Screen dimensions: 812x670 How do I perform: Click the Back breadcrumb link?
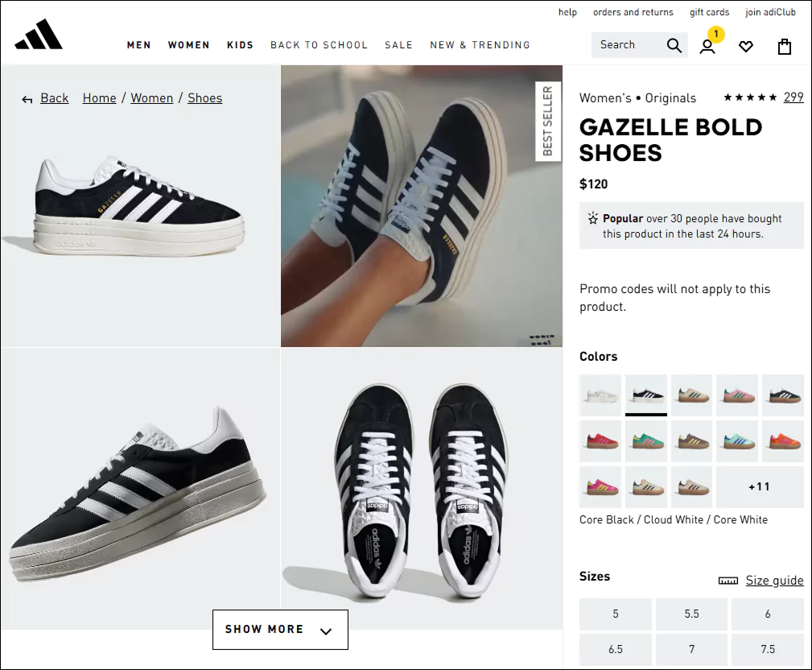[55, 98]
